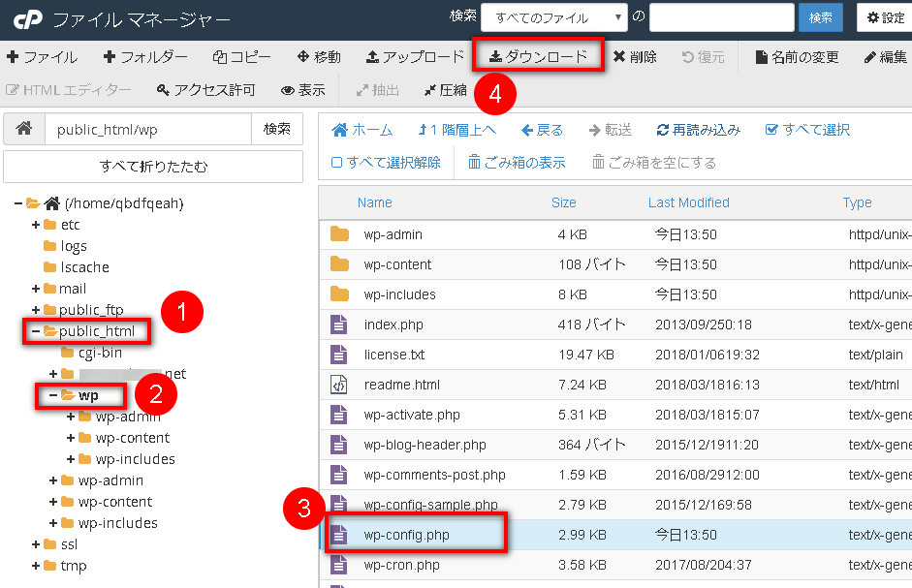
Task: Click the コピー copy toolbar button
Action: (x=242, y=57)
